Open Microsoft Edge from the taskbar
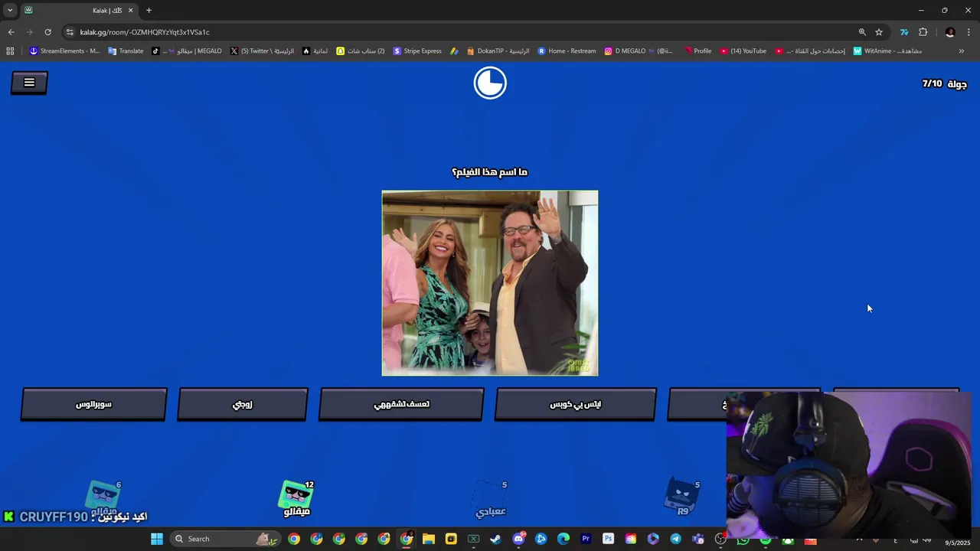The image size is (980, 551). [563, 539]
